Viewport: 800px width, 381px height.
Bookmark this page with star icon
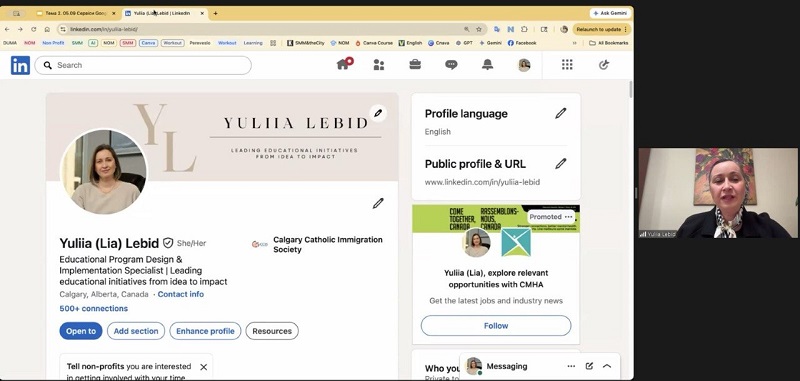click(x=479, y=30)
